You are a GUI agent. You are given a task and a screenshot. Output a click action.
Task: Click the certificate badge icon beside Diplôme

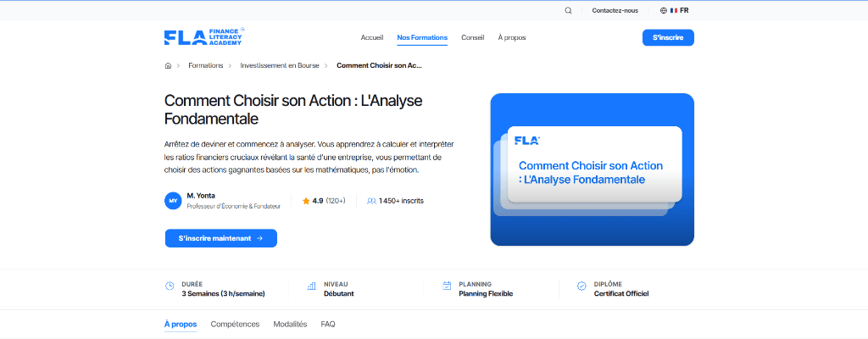[x=581, y=286]
